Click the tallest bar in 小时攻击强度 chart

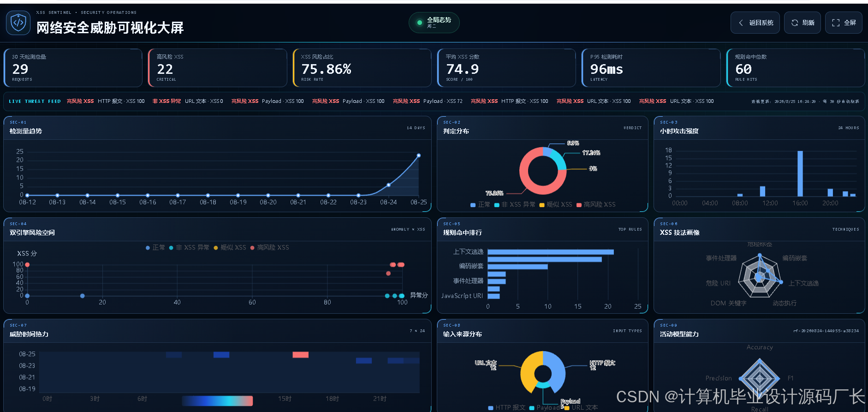click(800, 173)
